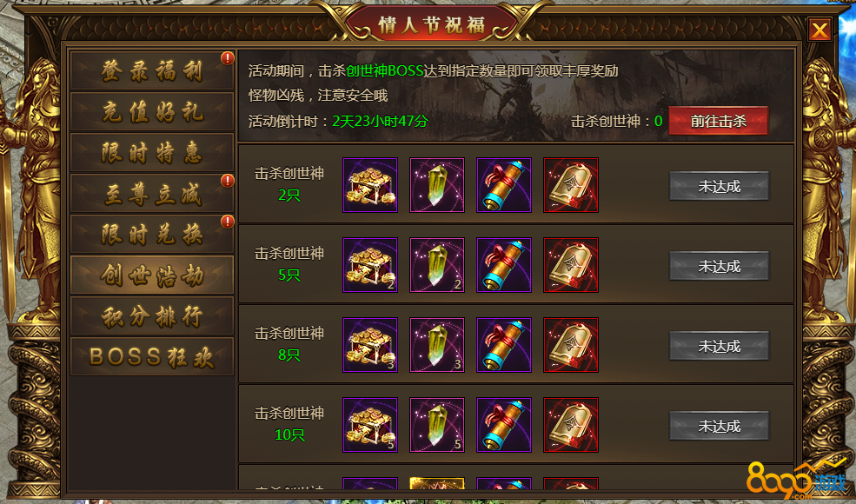The image size is (856, 504).
Task: Open the 积分排行 tab
Action: [x=152, y=315]
